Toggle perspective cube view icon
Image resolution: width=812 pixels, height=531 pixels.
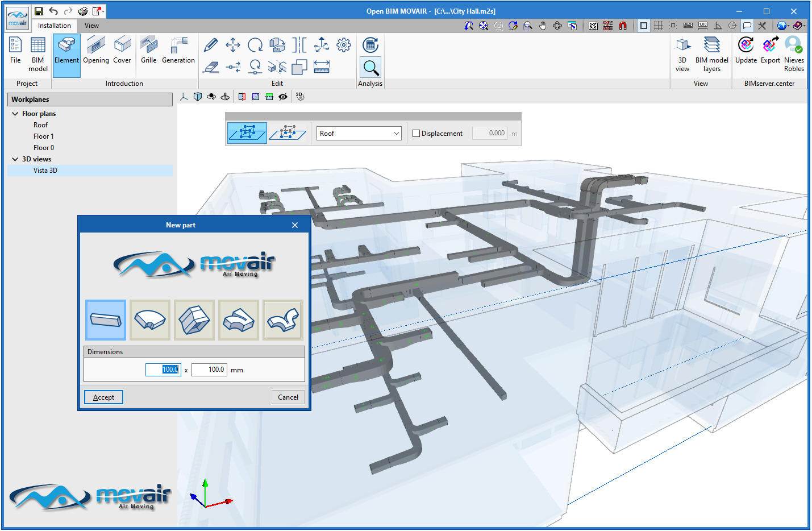(198, 97)
